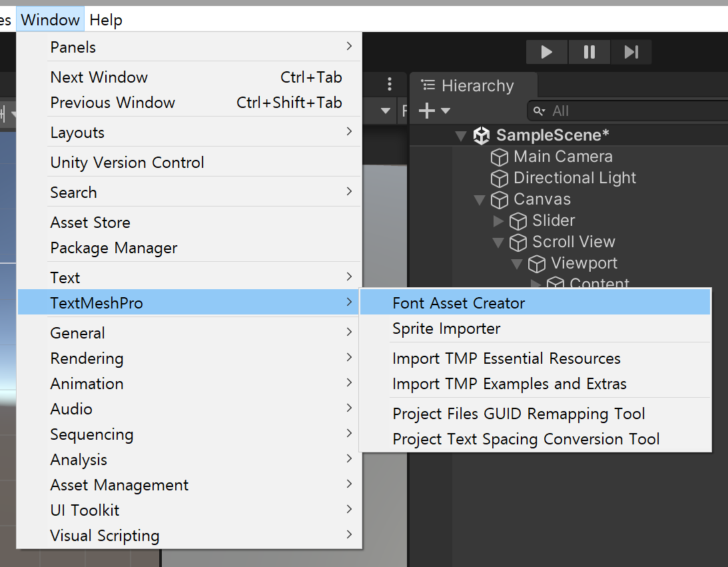This screenshot has width=728, height=567.
Task: Choose Previous Window menu entry
Action: click(189, 102)
